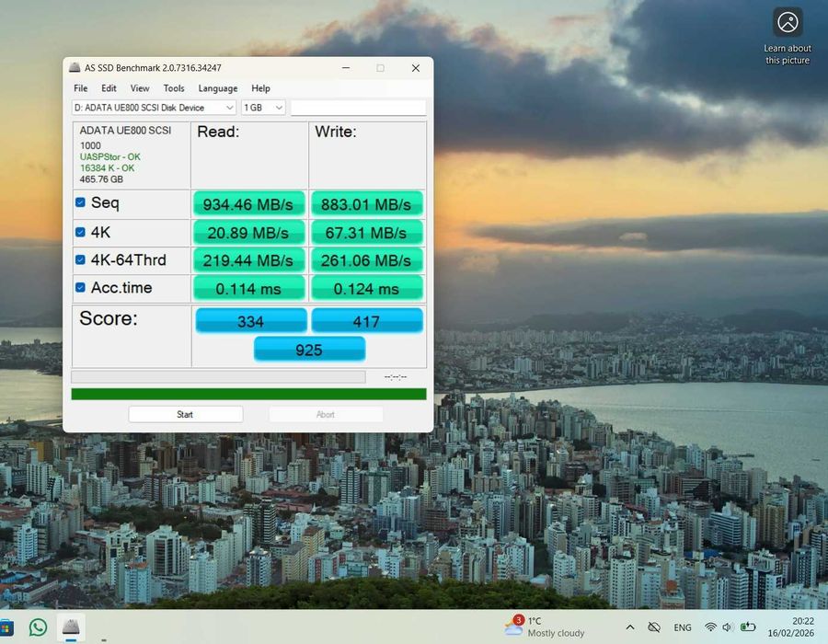828x644 pixels.
Task: Close the AS SSD Benchmark window
Action: coord(416,67)
